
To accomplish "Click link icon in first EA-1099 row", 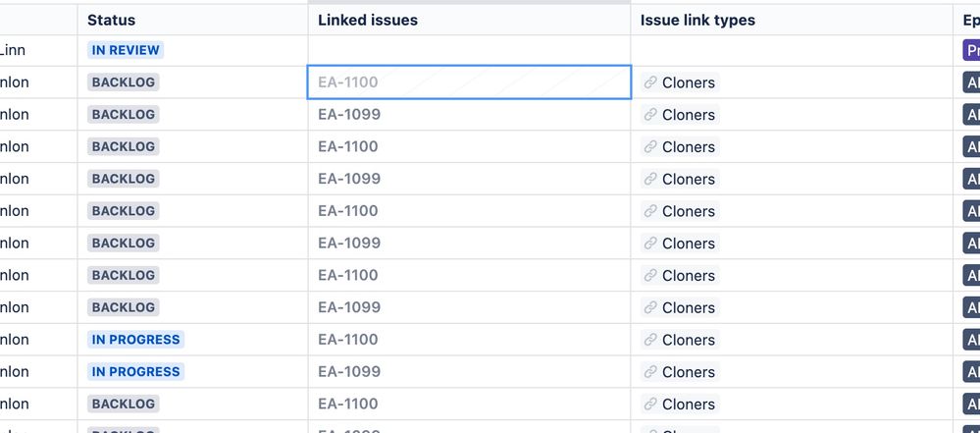I will tap(650, 115).
